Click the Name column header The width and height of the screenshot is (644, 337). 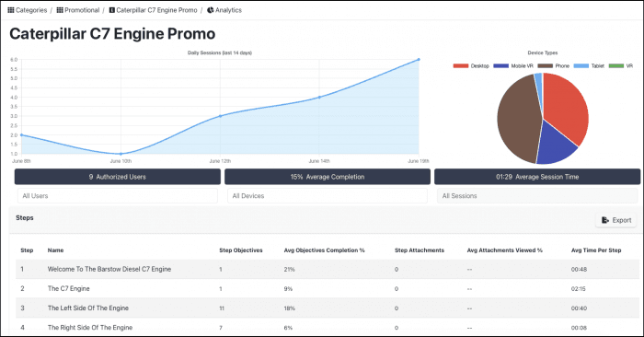coord(55,250)
